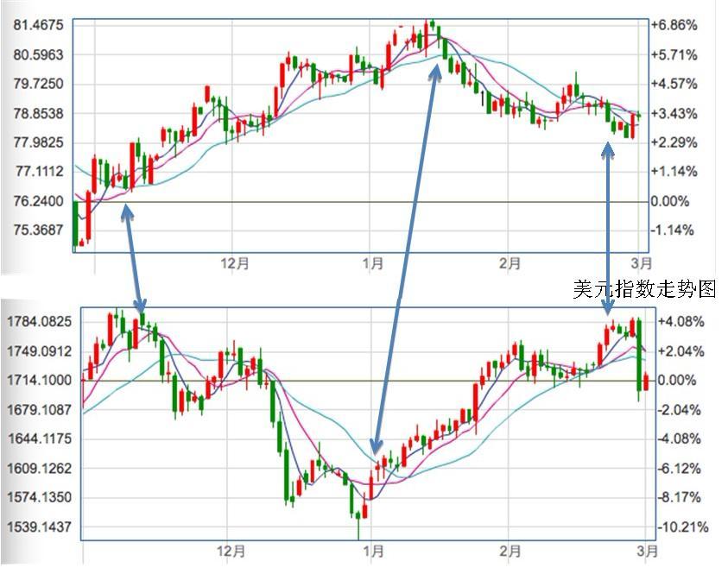The image size is (728, 574).
Task: Select 12月 on the lower chart's time axis
Action: (231, 552)
